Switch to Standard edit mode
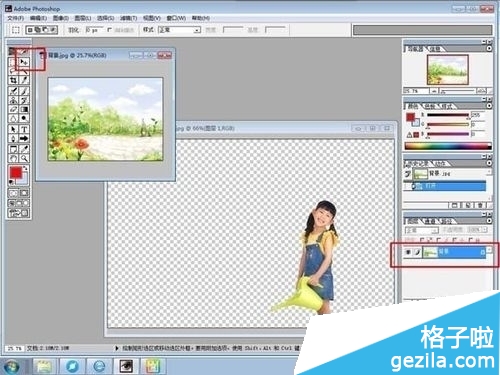500x375 pixels. pos(13,193)
